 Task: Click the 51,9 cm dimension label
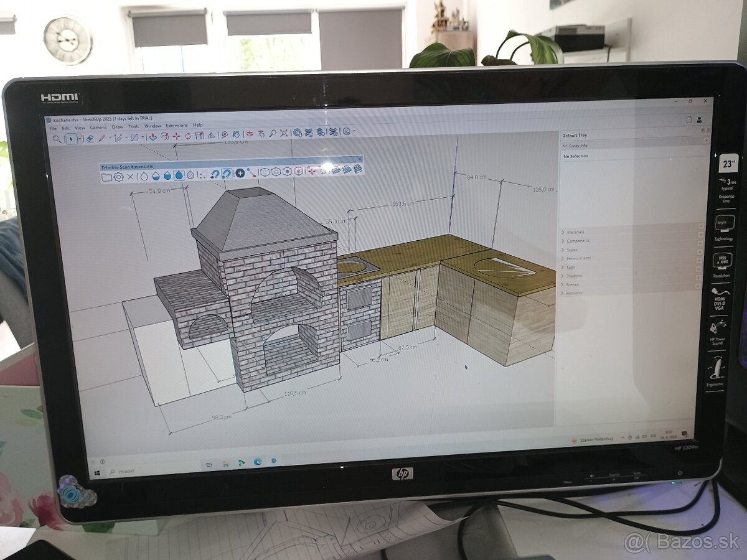160,190
